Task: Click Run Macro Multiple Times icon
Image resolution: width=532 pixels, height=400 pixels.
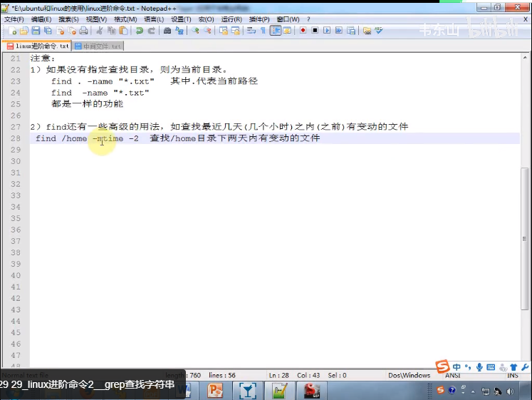Action: point(338,31)
